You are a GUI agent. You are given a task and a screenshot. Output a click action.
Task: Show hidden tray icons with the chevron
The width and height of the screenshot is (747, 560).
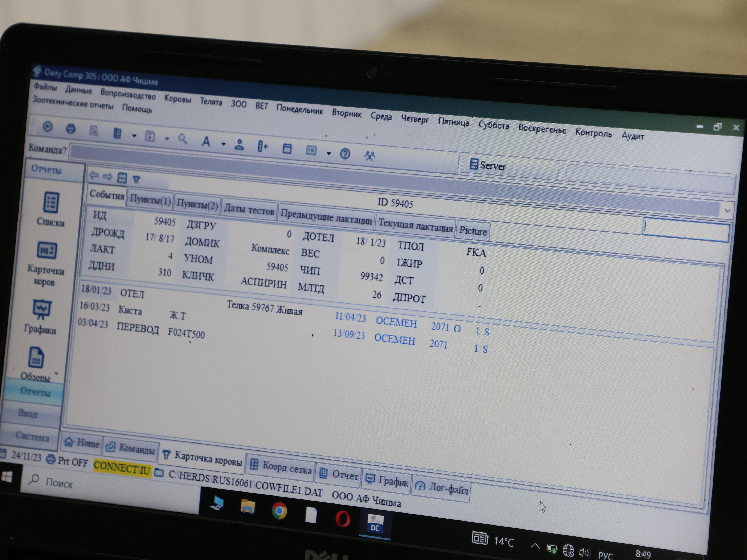(535, 546)
